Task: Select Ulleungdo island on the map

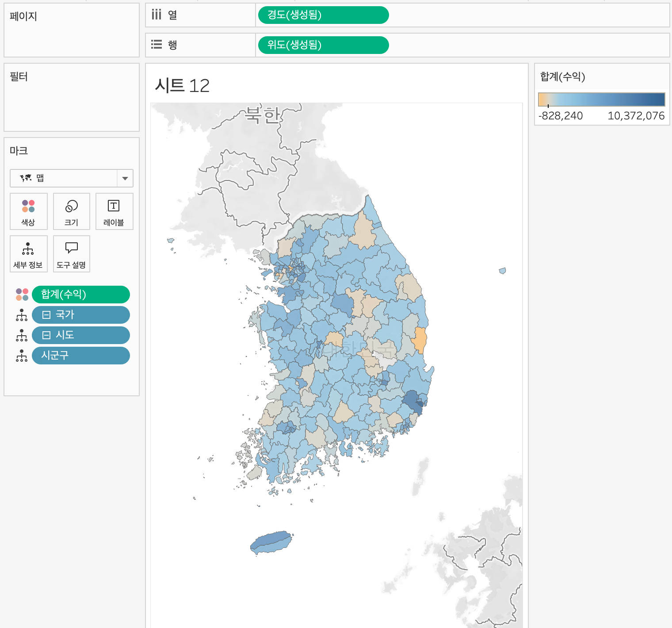Action: tap(502, 271)
